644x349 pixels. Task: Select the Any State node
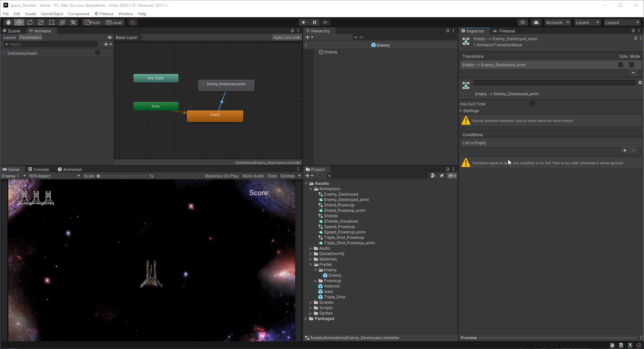point(156,78)
